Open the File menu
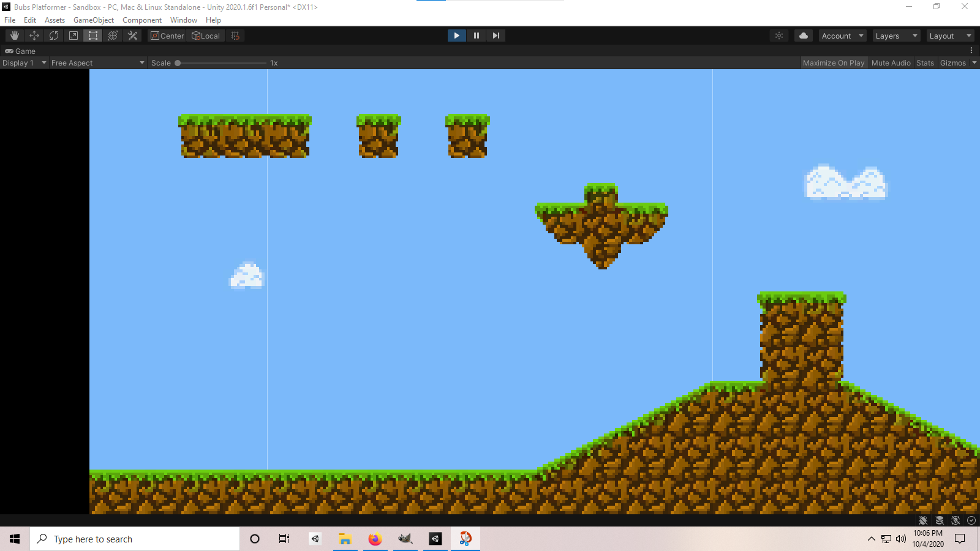Image resolution: width=980 pixels, height=551 pixels. (10, 20)
